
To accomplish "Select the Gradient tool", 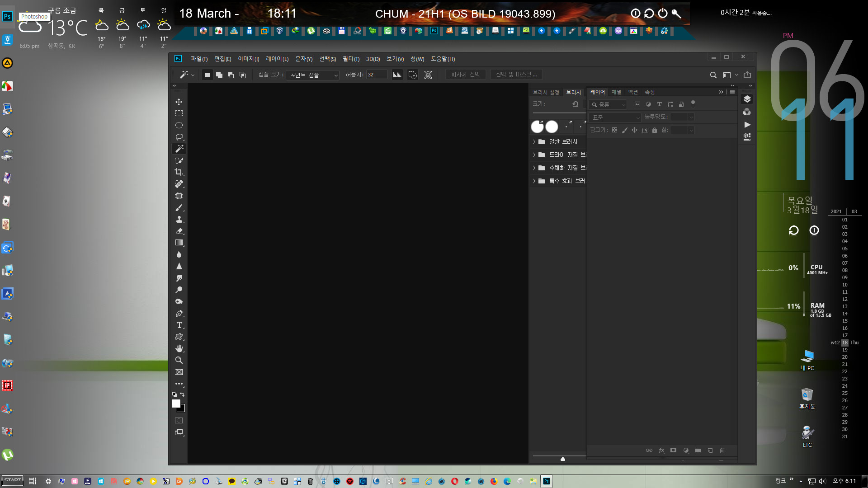I will (179, 243).
